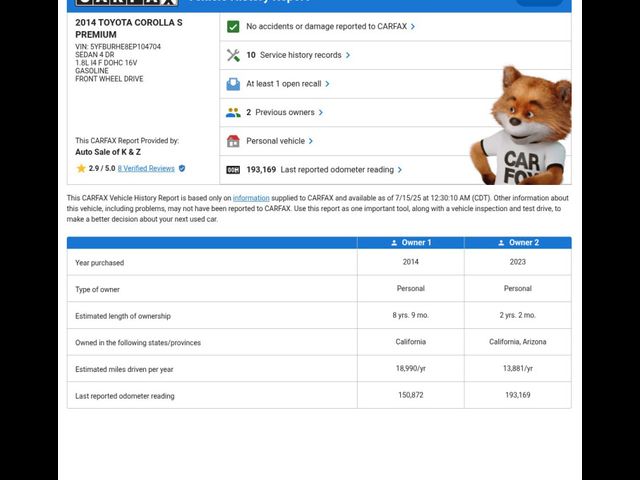Click the yellow rating star icon
640x480 pixels.
coord(81,168)
